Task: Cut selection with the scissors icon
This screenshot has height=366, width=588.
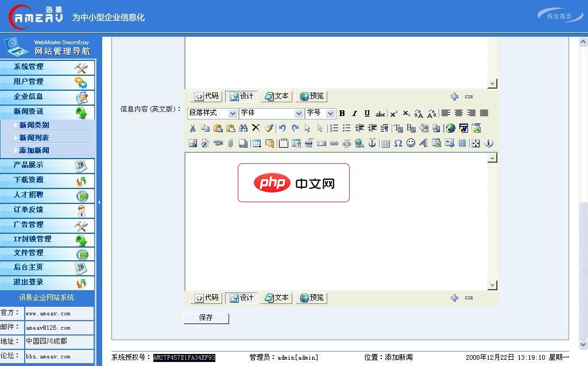Action: coord(193,128)
